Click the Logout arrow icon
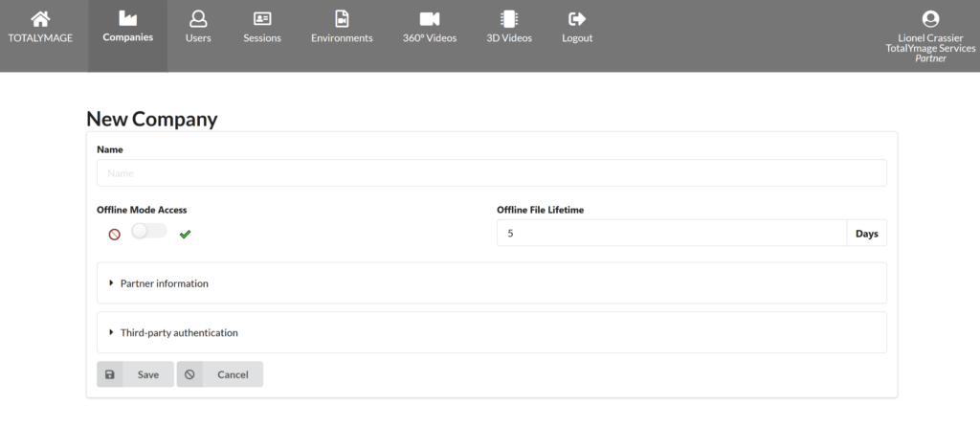This screenshot has height=429, width=980. coord(577,19)
